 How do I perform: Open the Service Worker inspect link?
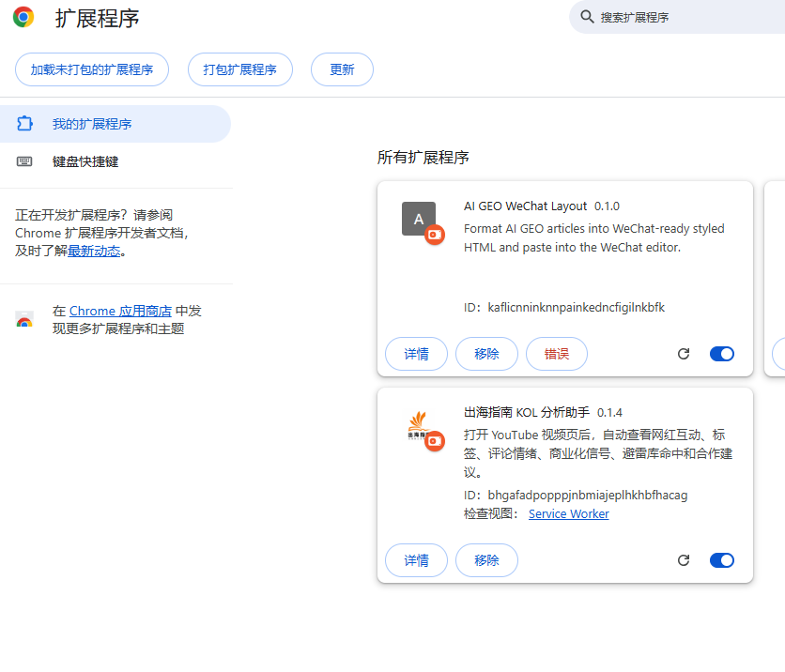click(x=569, y=514)
